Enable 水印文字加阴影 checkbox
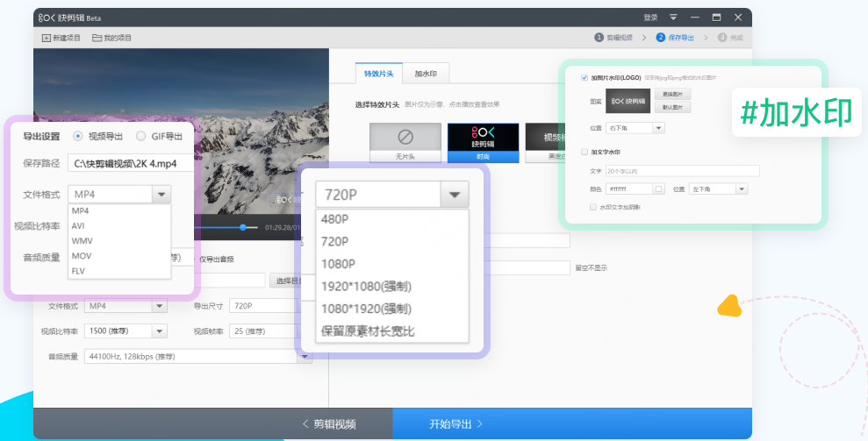The width and height of the screenshot is (868, 441). coord(593,207)
